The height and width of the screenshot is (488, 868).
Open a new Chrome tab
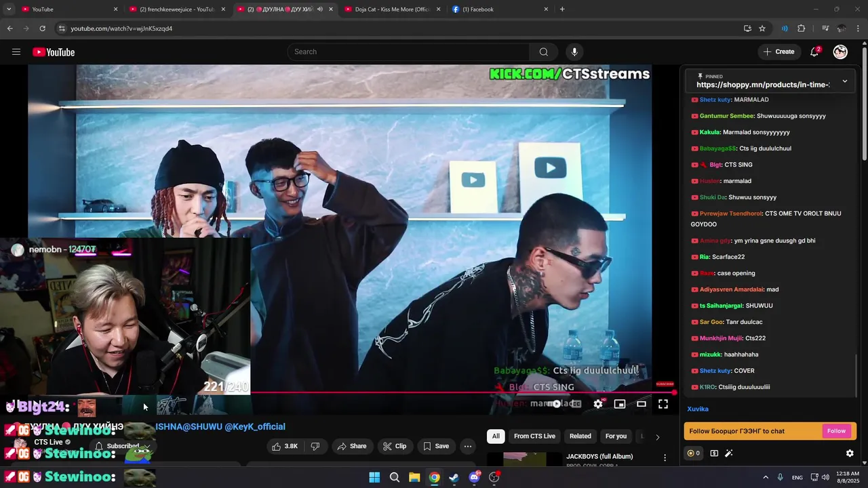click(562, 9)
